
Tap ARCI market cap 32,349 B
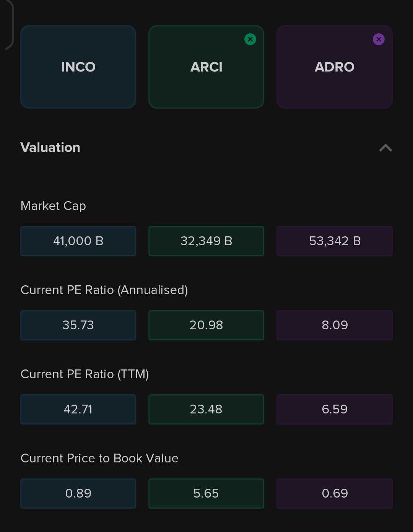tap(206, 241)
